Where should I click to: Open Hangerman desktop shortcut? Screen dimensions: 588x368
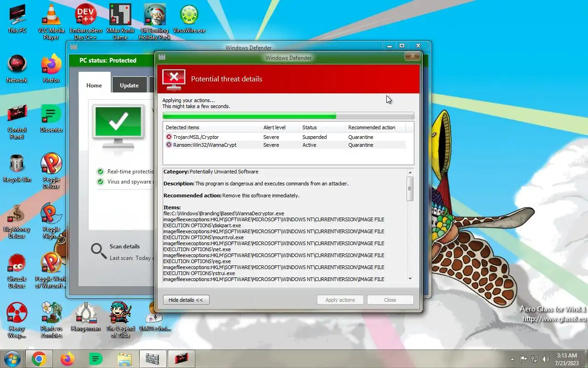coord(86,317)
